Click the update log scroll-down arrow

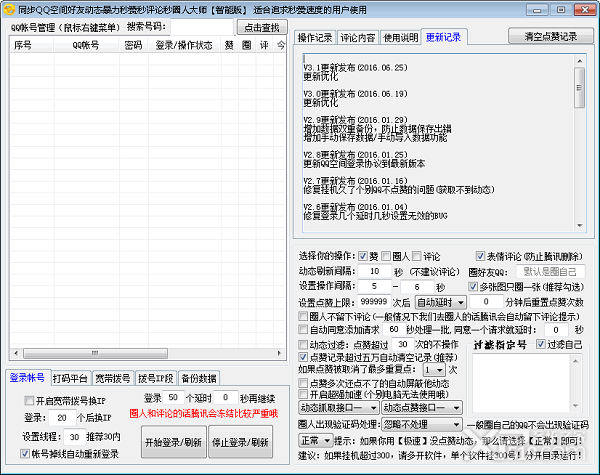click(x=579, y=225)
